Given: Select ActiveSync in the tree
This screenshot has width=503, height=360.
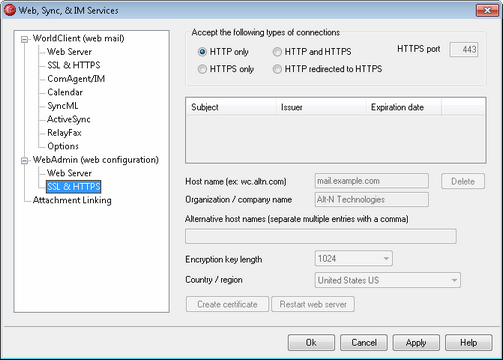Looking at the screenshot, I should (x=69, y=119).
